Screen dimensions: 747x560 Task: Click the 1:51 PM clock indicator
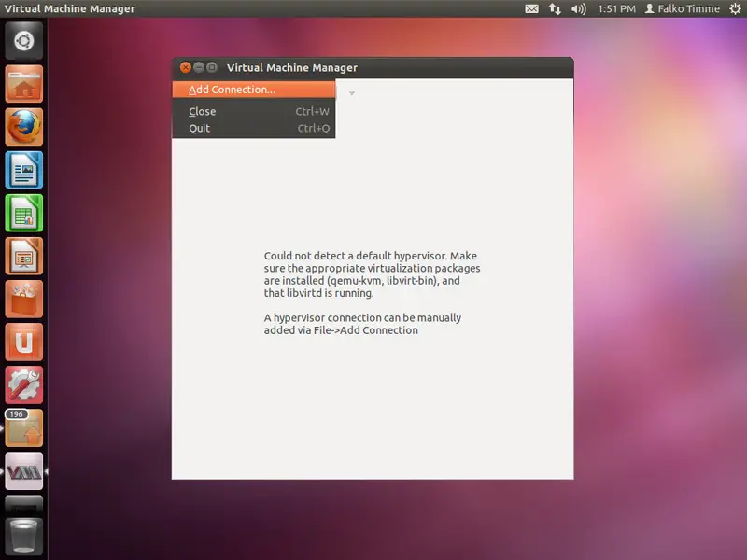point(616,8)
